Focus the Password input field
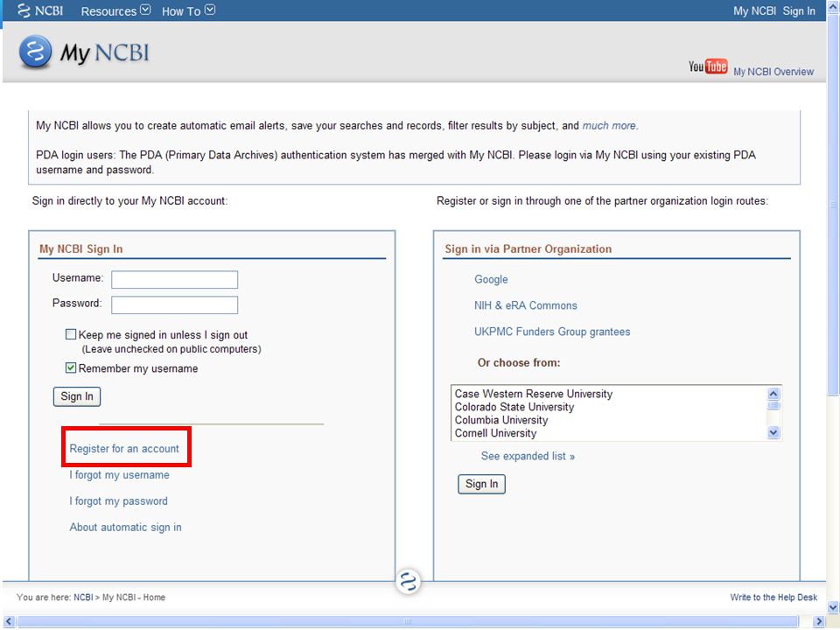This screenshot has width=840, height=630. (175, 304)
